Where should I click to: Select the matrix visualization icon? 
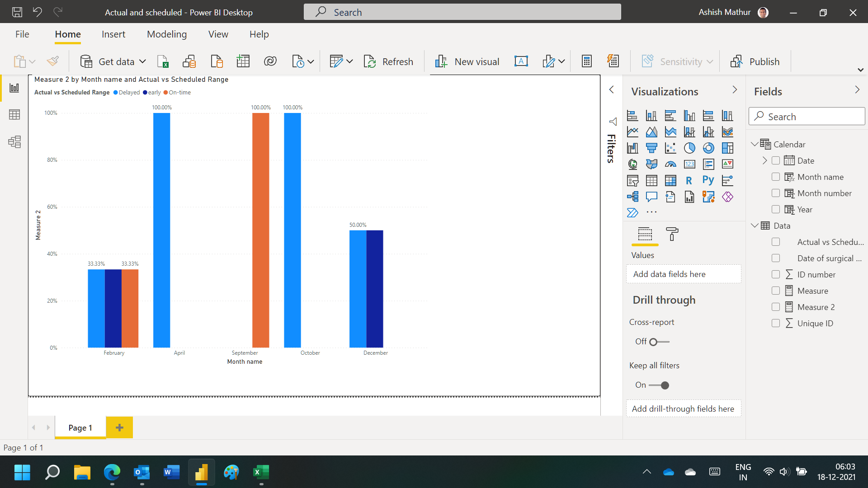click(x=670, y=181)
